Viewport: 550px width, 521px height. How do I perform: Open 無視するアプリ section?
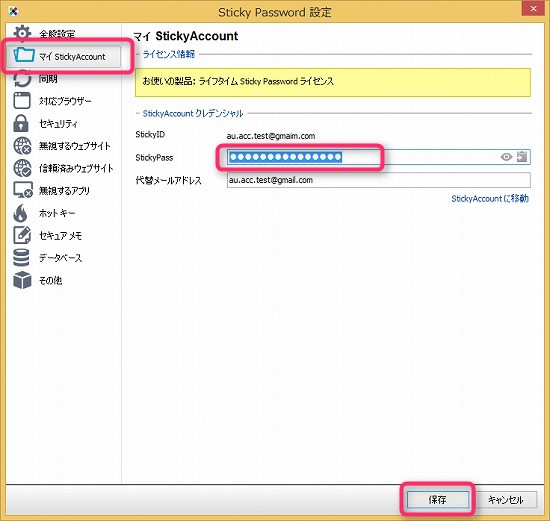(x=64, y=191)
